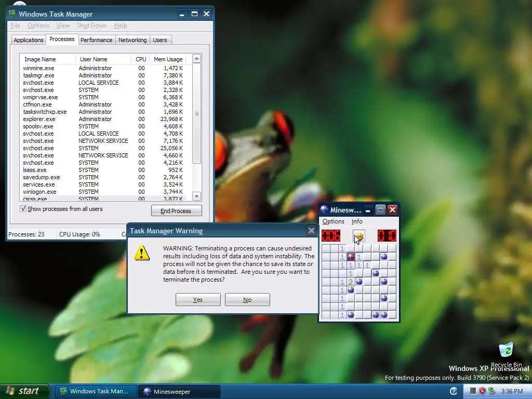Open Minesweeper Options menu
Viewport: 532px width, 399px height.
coord(333,221)
